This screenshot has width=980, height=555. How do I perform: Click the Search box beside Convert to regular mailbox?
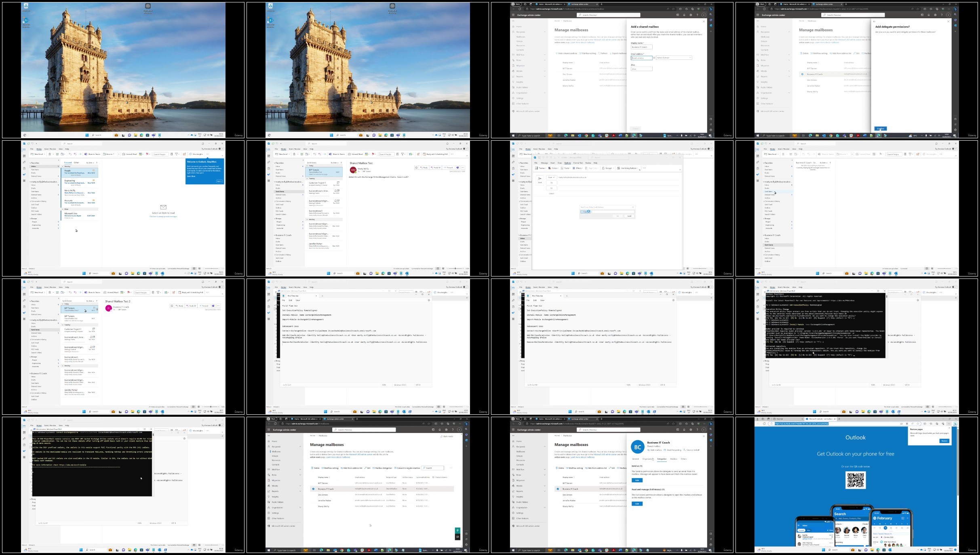(x=433, y=468)
